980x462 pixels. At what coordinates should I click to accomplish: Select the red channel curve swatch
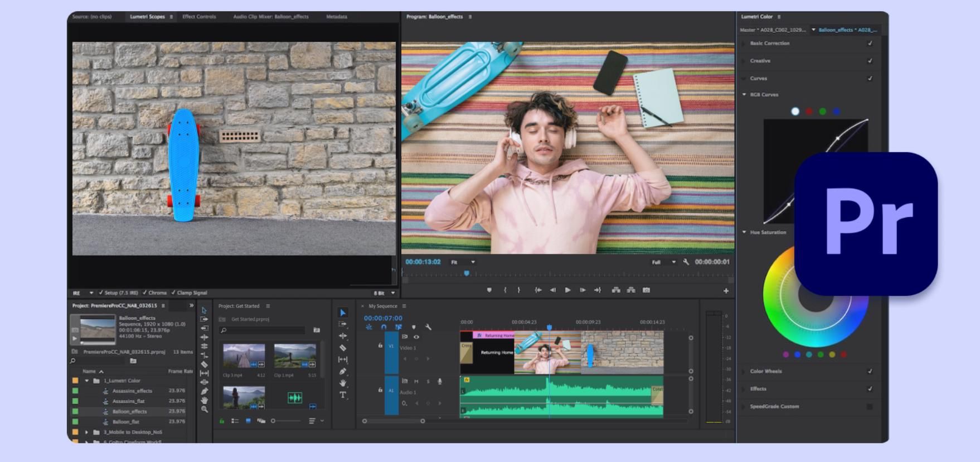[809, 112]
